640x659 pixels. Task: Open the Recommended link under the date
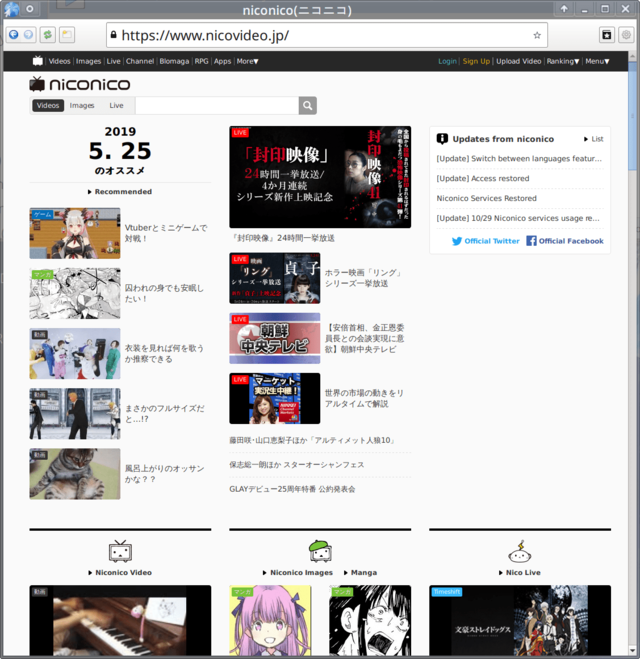pyautogui.click(x=120, y=192)
